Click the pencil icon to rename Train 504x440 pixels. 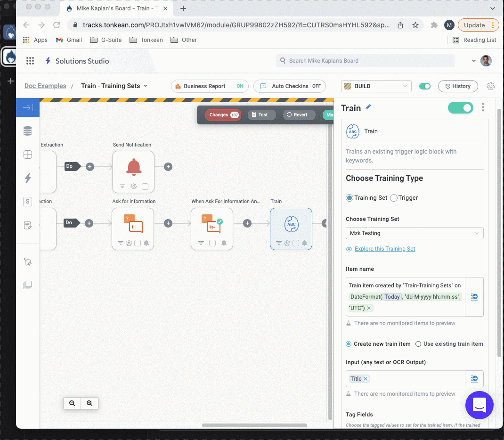pyautogui.click(x=368, y=107)
